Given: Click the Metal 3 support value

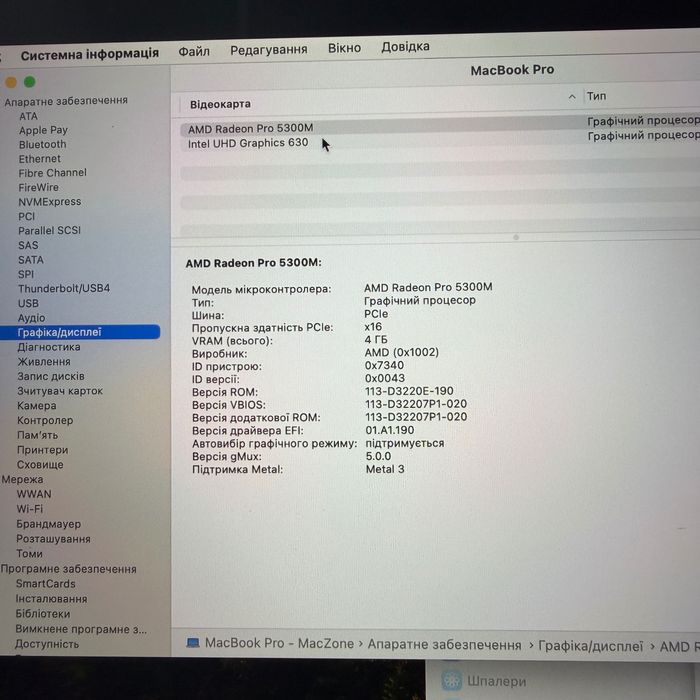Looking at the screenshot, I should (x=385, y=469).
